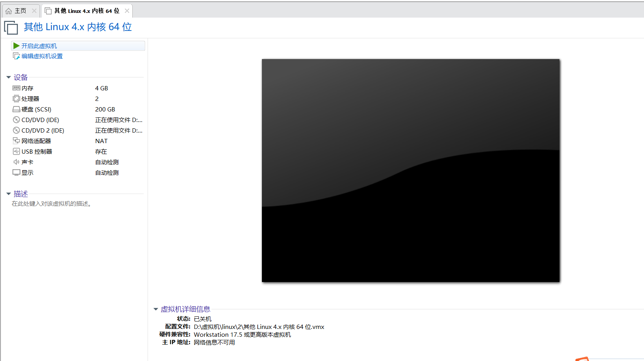644x361 pixels.
Task: Collapse the 虚拟机详细信息 details section
Action: (156, 309)
